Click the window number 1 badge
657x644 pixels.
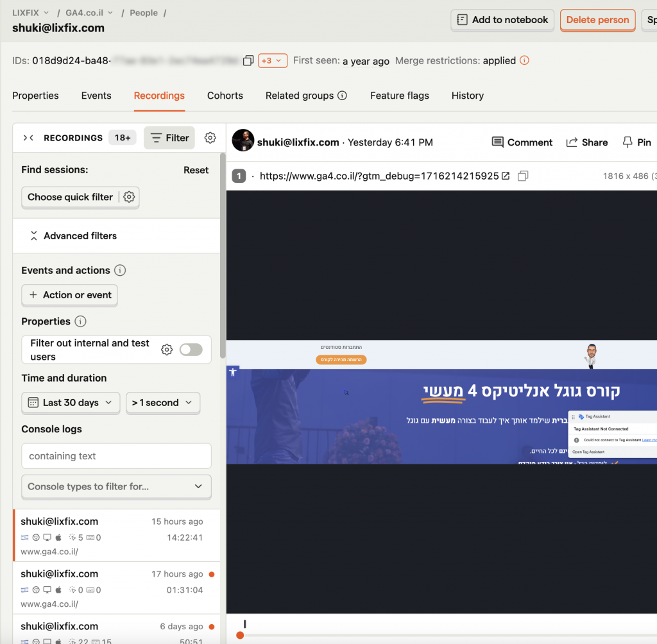[239, 176]
